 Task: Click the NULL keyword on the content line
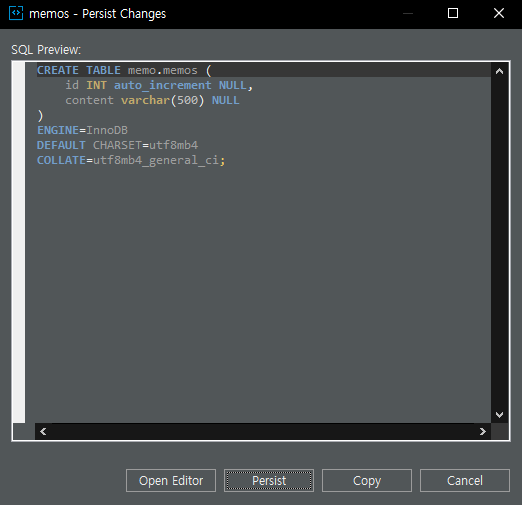click(226, 100)
